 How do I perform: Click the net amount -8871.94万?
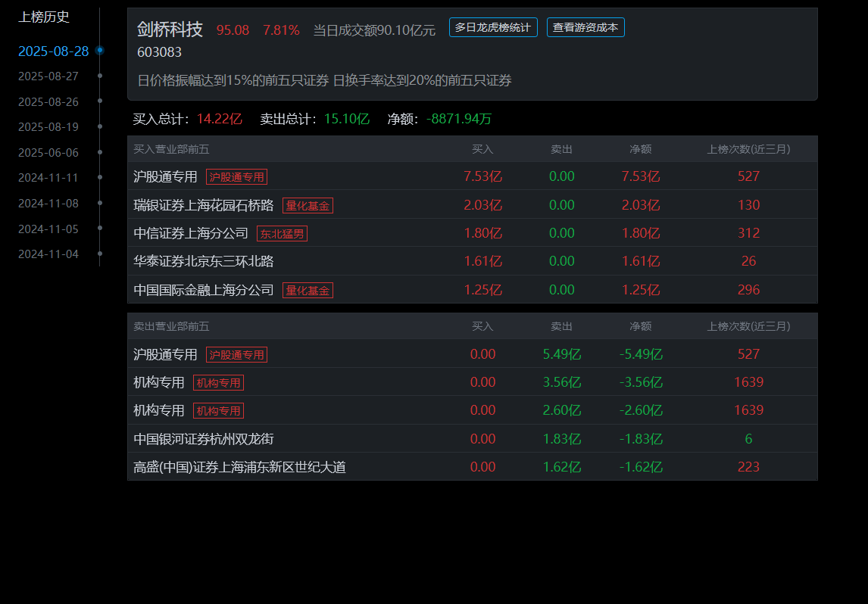(458, 118)
